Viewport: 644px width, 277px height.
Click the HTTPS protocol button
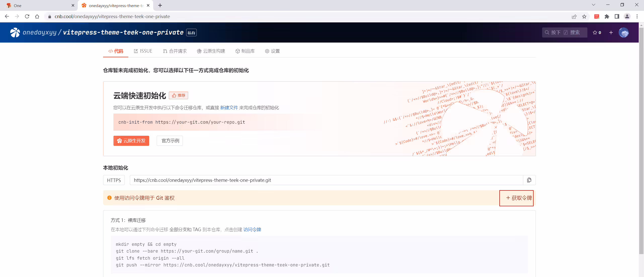tap(114, 180)
